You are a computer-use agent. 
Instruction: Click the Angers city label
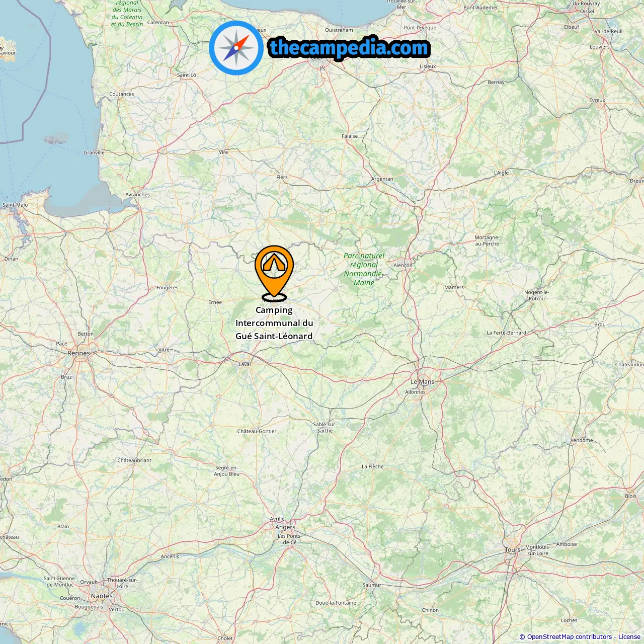[285, 527]
